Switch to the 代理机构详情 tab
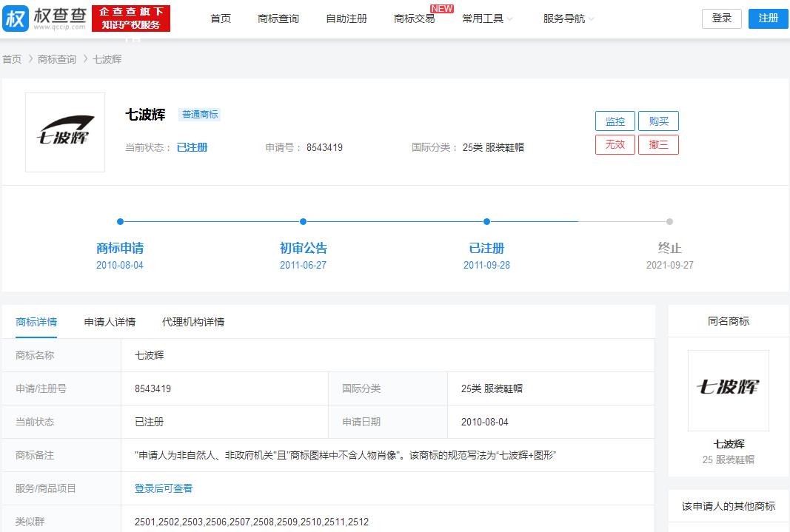 193,322
